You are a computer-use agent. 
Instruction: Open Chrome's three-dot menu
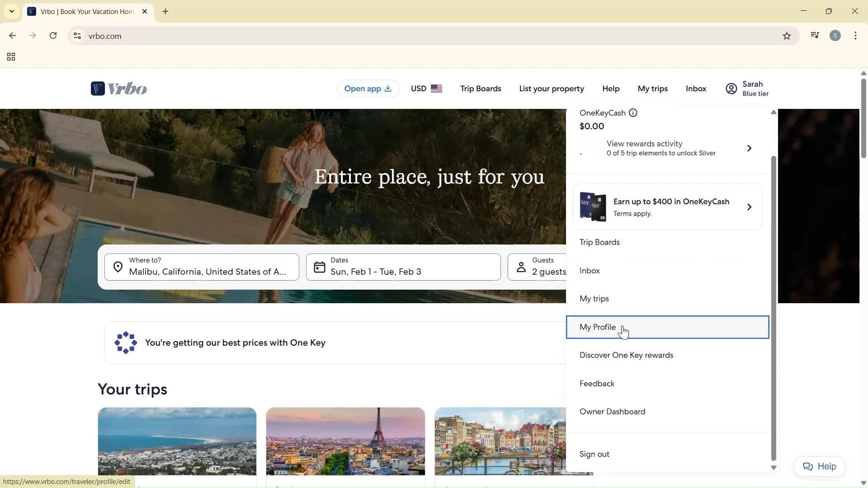pos(855,36)
